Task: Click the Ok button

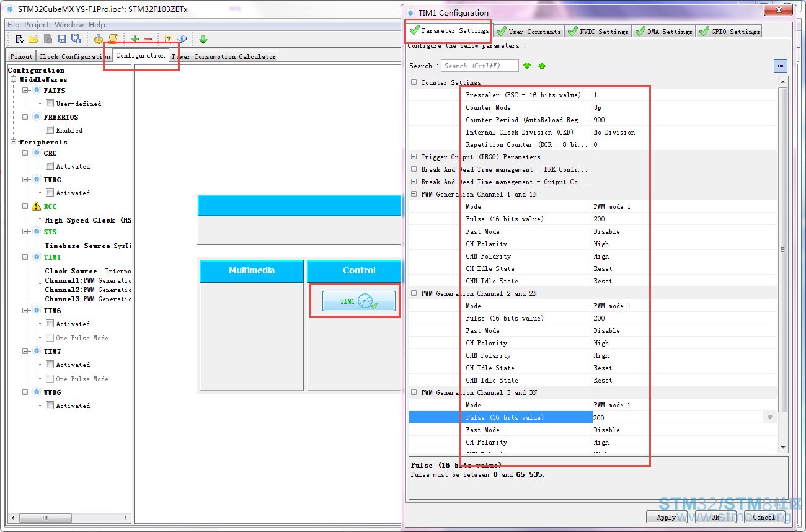Action: pos(715,517)
